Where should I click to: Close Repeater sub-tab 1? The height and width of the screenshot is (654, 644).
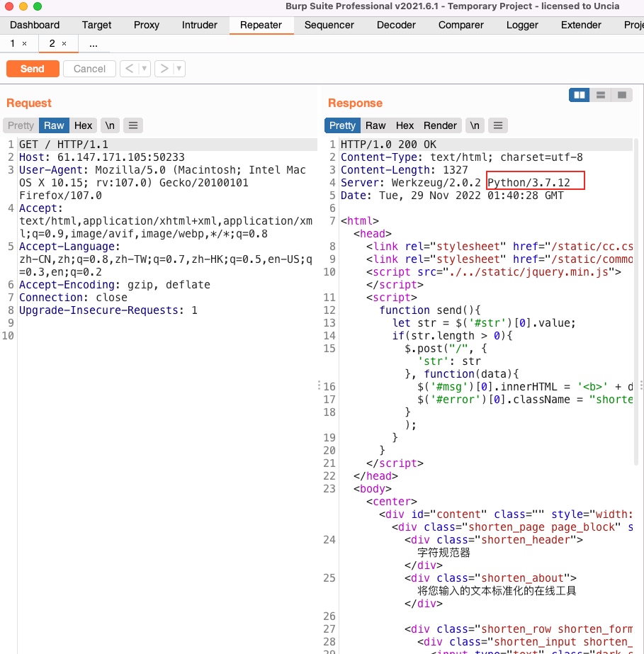pos(25,43)
